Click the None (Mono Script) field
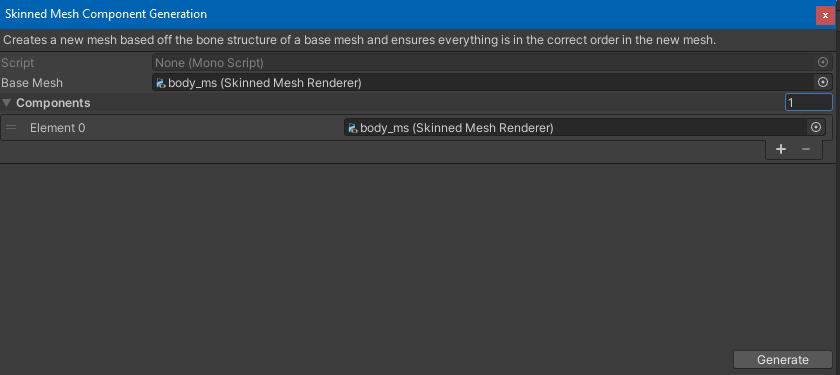Screen dimensions: 840x375 491,63
